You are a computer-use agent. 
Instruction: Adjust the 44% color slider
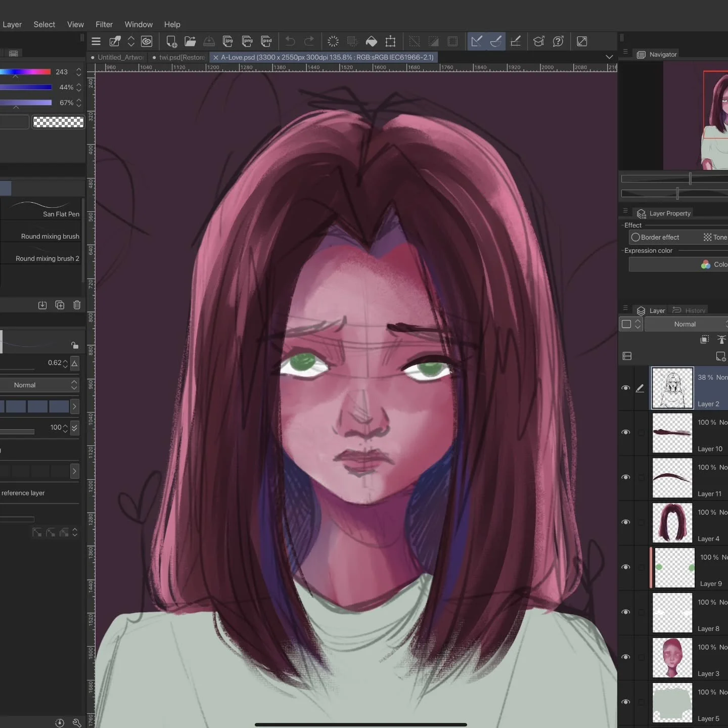[x=26, y=87]
